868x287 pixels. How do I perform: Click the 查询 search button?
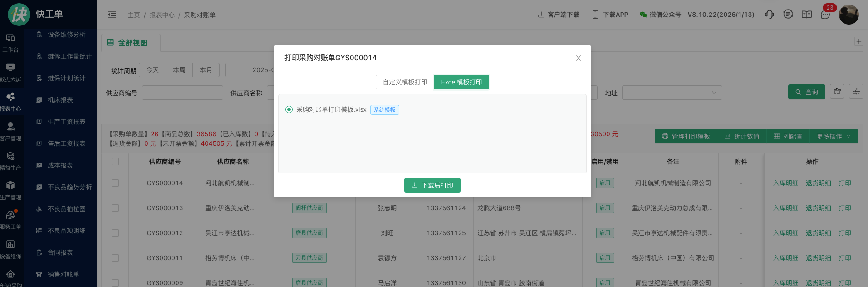coord(806,92)
